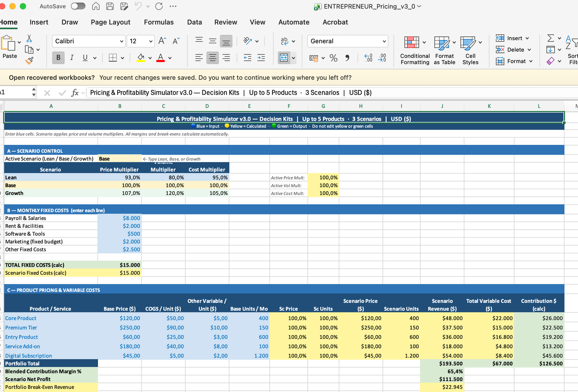578x392 pixels.
Task: Apply the yellow fill color
Action: [141, 58]
